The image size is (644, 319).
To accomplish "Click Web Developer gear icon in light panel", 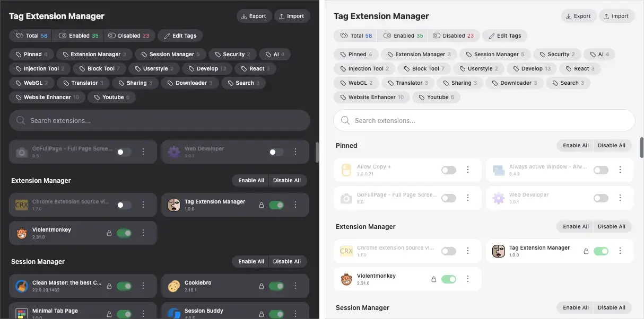I will point(499,198).
